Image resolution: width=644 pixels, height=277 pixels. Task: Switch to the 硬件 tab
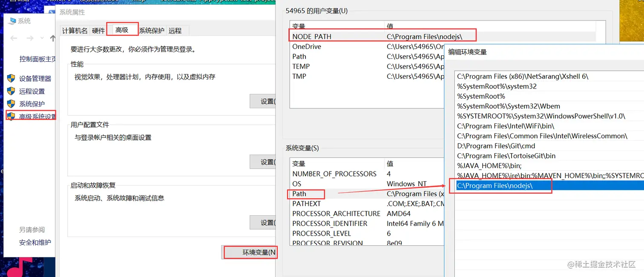point(98,31)
